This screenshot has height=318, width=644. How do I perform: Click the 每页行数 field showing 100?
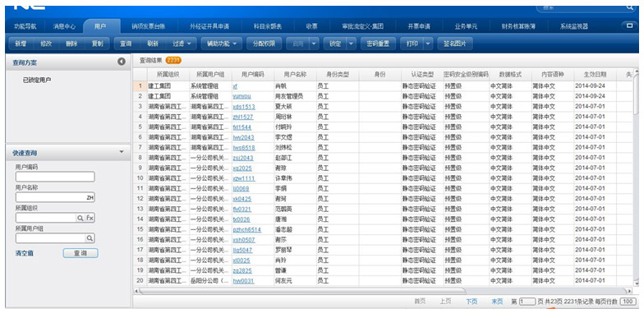[628, 302]
